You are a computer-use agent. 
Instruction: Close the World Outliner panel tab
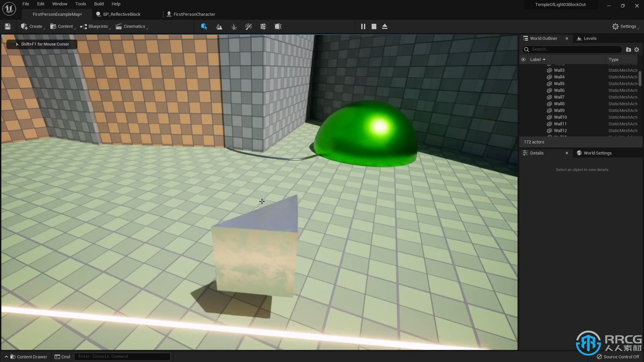(x=567, y=39)
